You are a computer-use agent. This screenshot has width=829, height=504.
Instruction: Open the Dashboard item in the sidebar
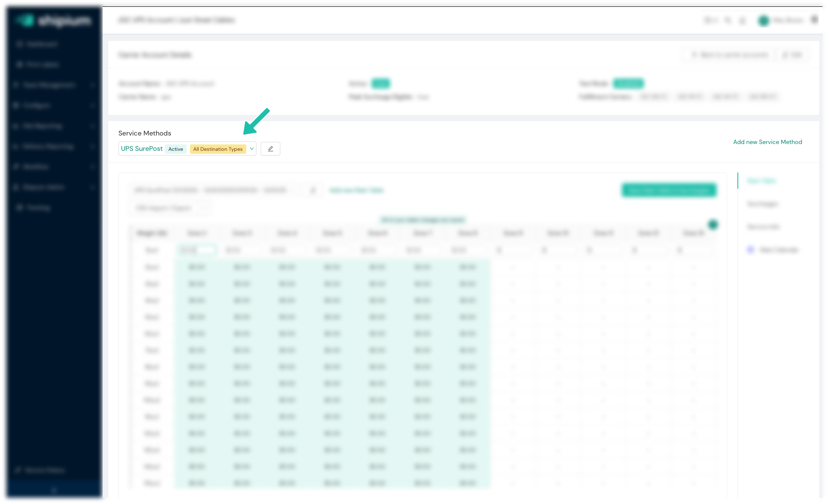(41, 44)
